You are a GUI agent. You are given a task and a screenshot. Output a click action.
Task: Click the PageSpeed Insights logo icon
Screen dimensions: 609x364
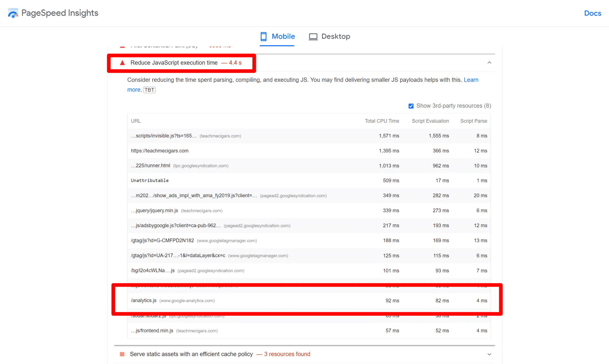click(12, 12)
